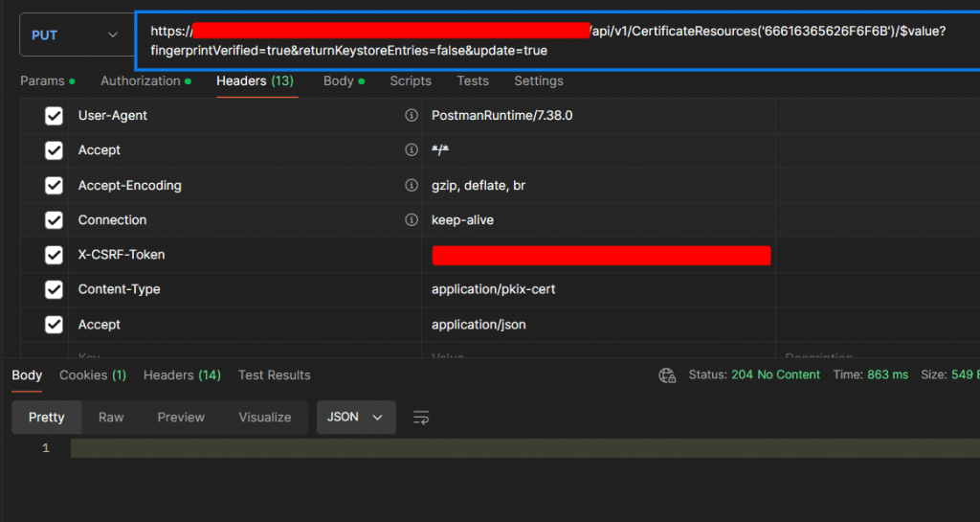This screenshot has width=980, height=522.
Task: Open the Scripts tab
Action: pyautogui.click(x=411, y=81)
